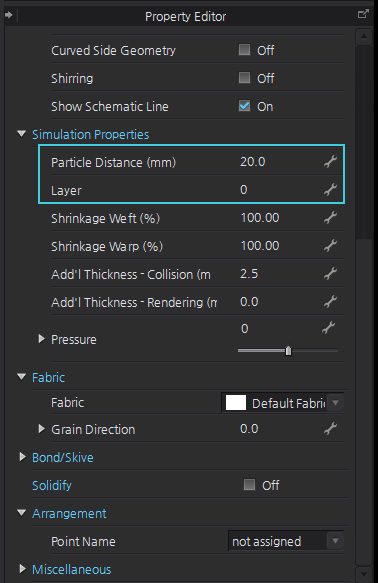Screen dimensions: 378x583
Task: Click the wrench icon for Shrinkage Weft
Action: (x=330, y=218)
